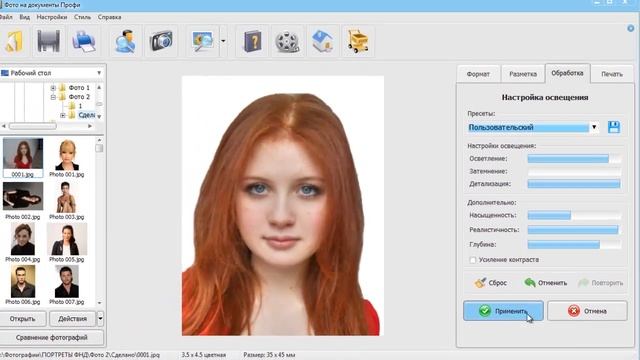Click the shopping cart toolbar icon
640x360 pixels.
358,42
